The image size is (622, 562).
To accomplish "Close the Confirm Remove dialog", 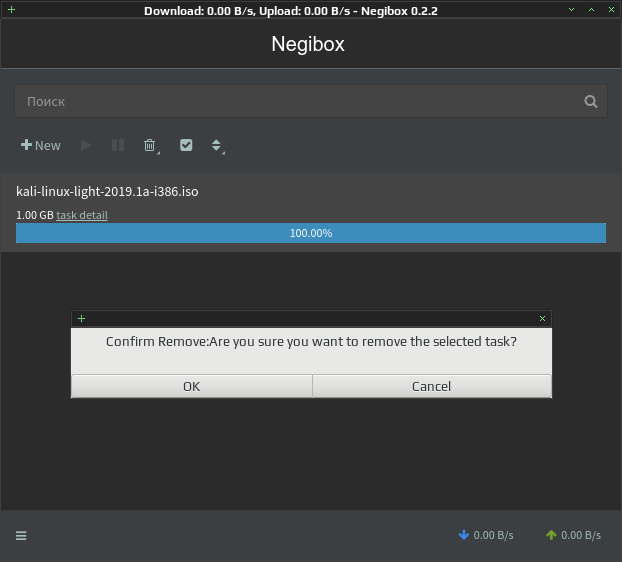I will [542, 318].
